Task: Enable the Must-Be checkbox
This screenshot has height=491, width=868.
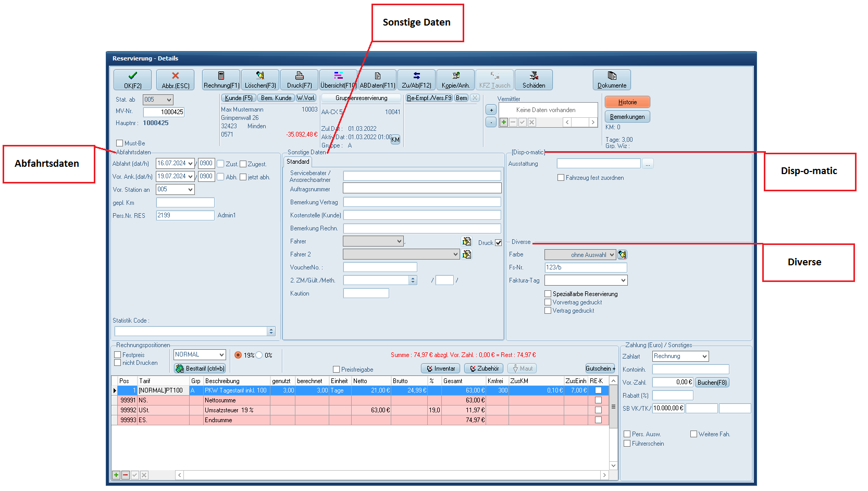Action: tap(120, 143)
